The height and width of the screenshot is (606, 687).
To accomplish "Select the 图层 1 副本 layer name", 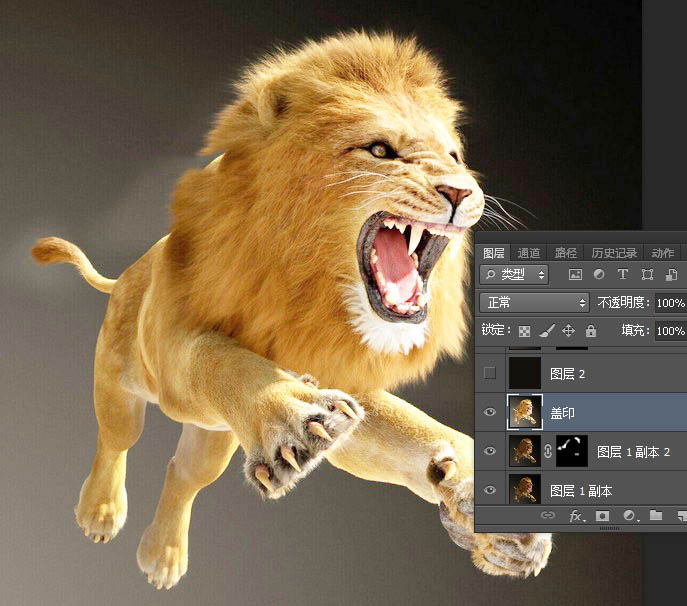I will click(x=581, y=491).
